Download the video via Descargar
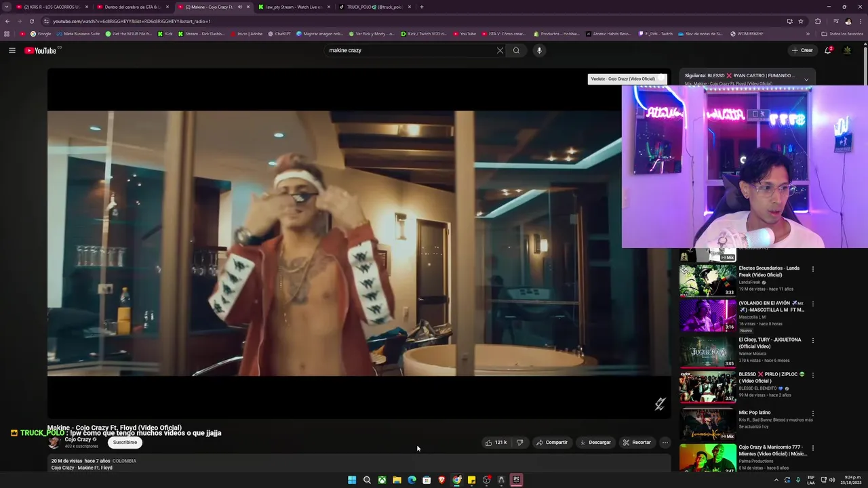Screen dimensions: 868x488 [595, 443]
